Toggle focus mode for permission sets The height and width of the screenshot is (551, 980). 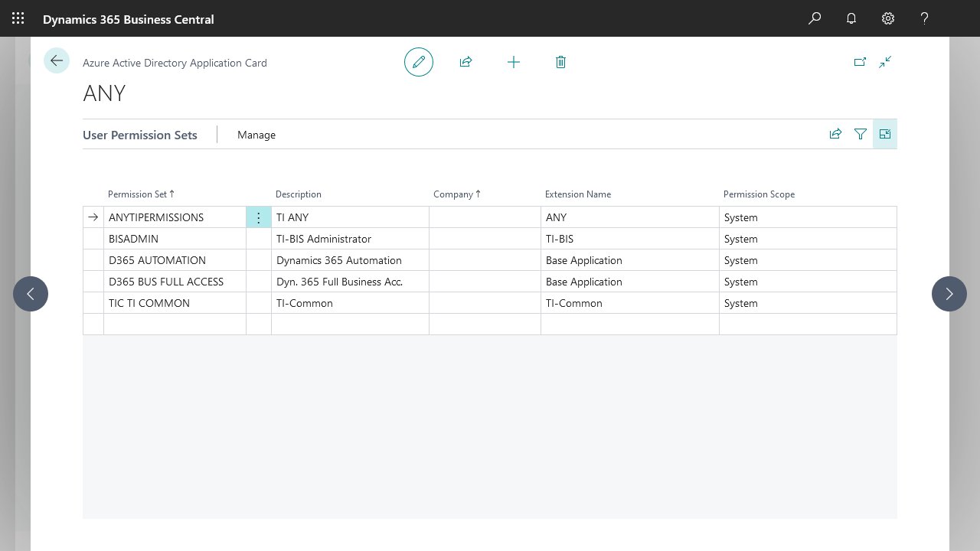(x=885, y=134)
